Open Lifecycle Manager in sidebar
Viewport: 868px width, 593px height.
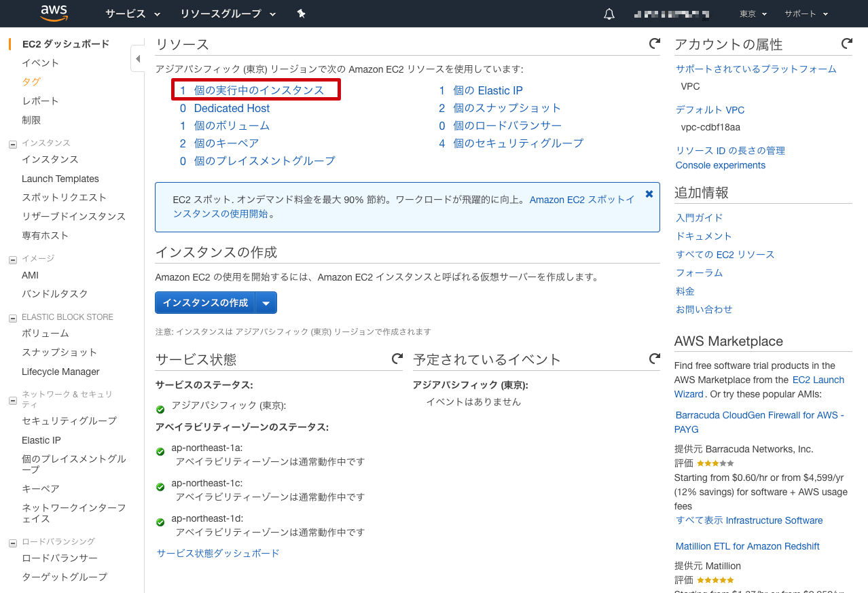pos(60,372)
